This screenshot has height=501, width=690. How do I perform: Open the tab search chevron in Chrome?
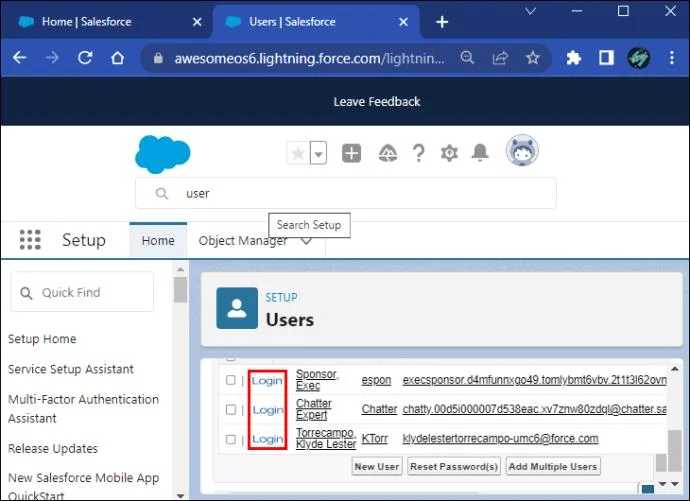[x=531, y=11]
